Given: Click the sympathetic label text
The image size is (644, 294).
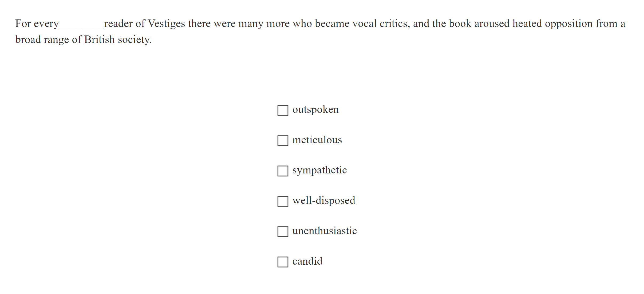Looking at the screenshot, I should [319, 170].
